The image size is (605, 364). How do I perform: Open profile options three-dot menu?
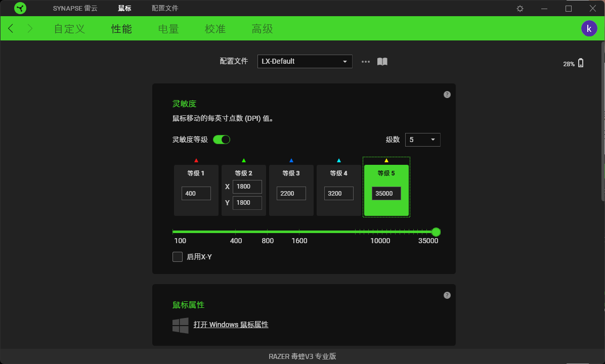(365, 62)
